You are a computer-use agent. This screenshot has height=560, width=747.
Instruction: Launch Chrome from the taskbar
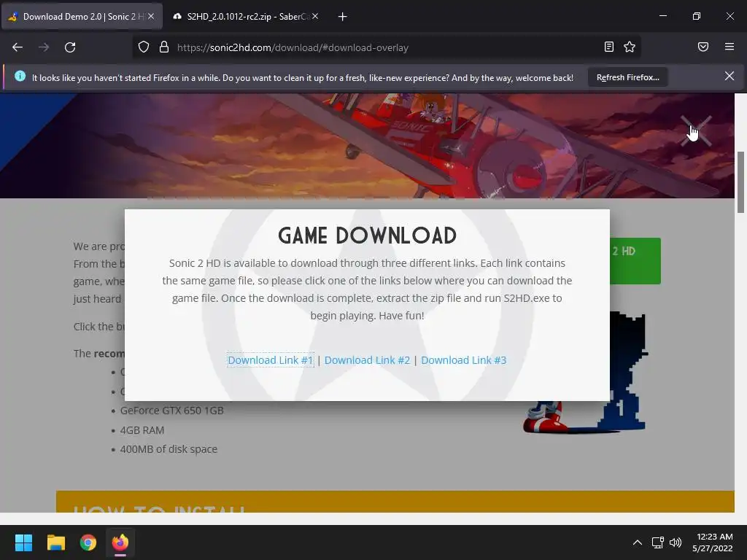tap(88, 542)
